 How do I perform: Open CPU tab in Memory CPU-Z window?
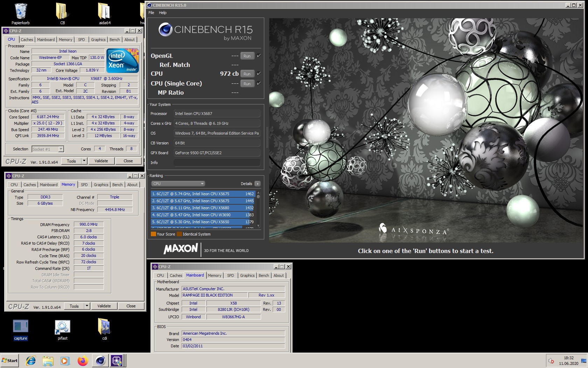[x=14, y=185]
